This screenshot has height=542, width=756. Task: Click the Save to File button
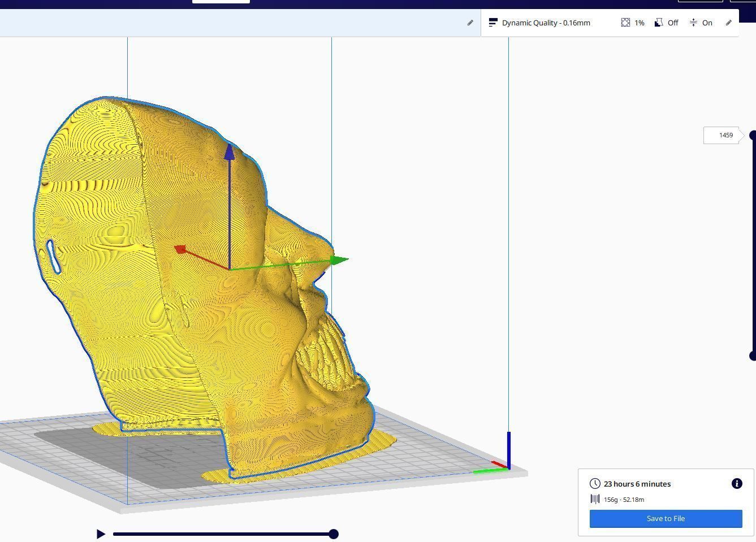point(666,518)
